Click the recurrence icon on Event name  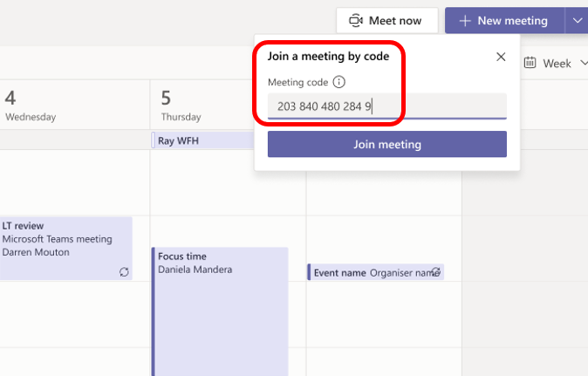435,272
